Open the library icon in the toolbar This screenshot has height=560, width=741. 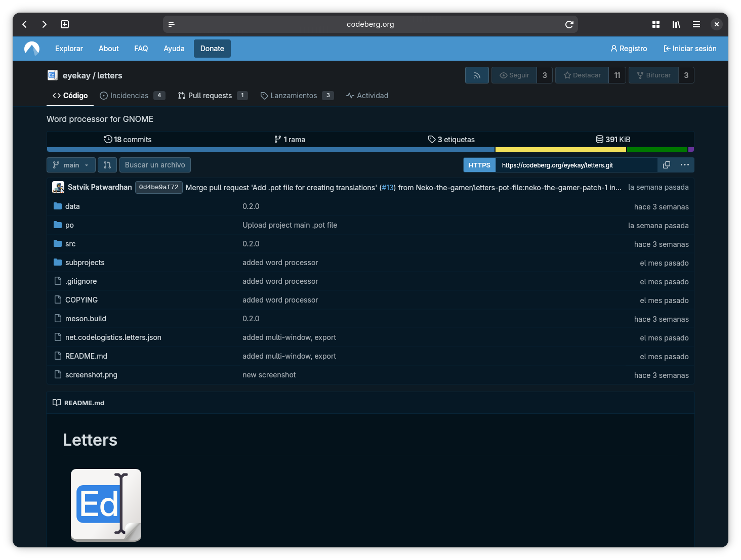pyautogui.click(x=676, y=24)
